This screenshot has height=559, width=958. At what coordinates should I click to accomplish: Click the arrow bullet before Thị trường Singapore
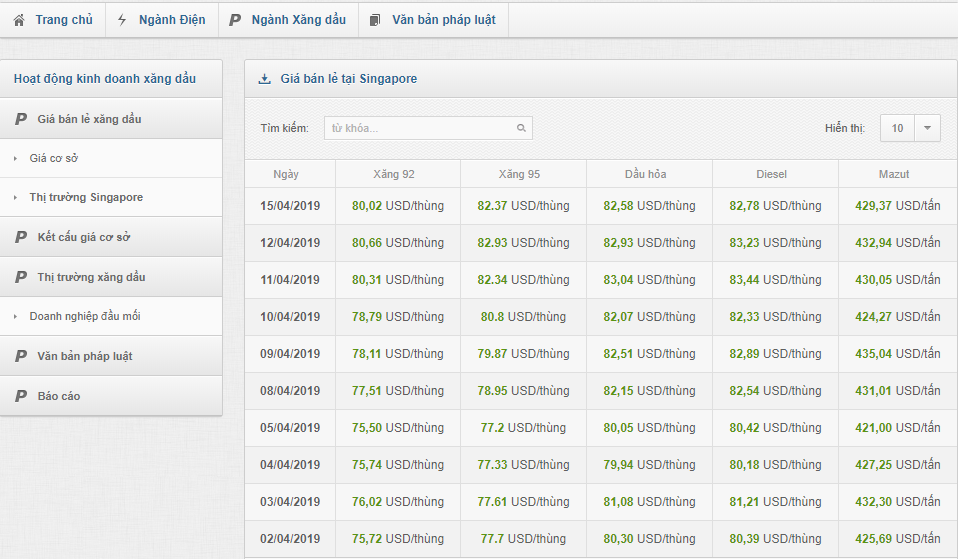coord(15,198)
